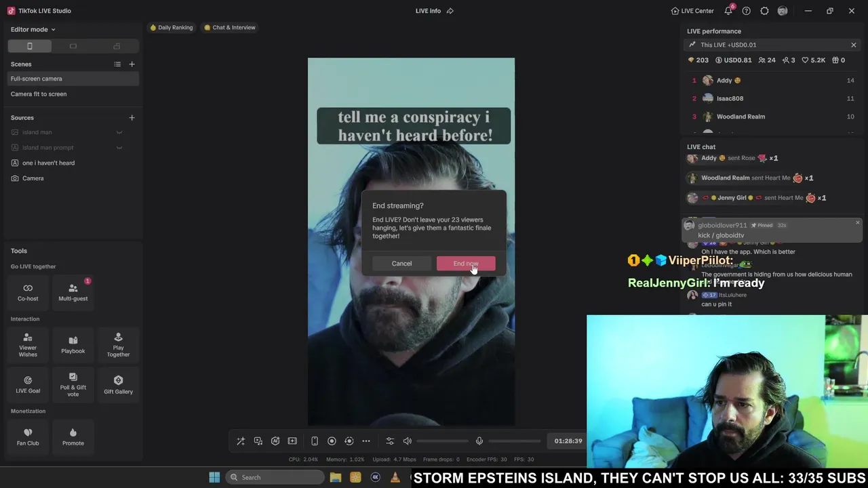
Task: Open the Gift Gallery tool
Action: pos(118,385)
